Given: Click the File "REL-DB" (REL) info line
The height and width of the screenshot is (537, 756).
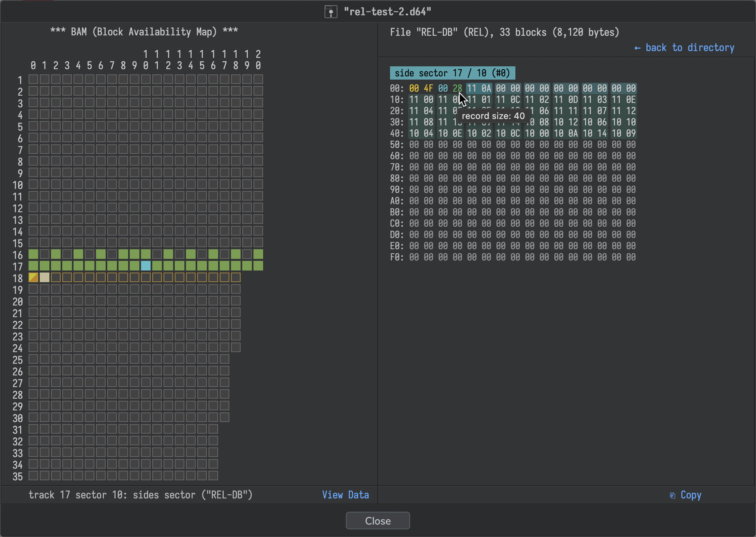Looking at the screenshot, I should [505, 32].
